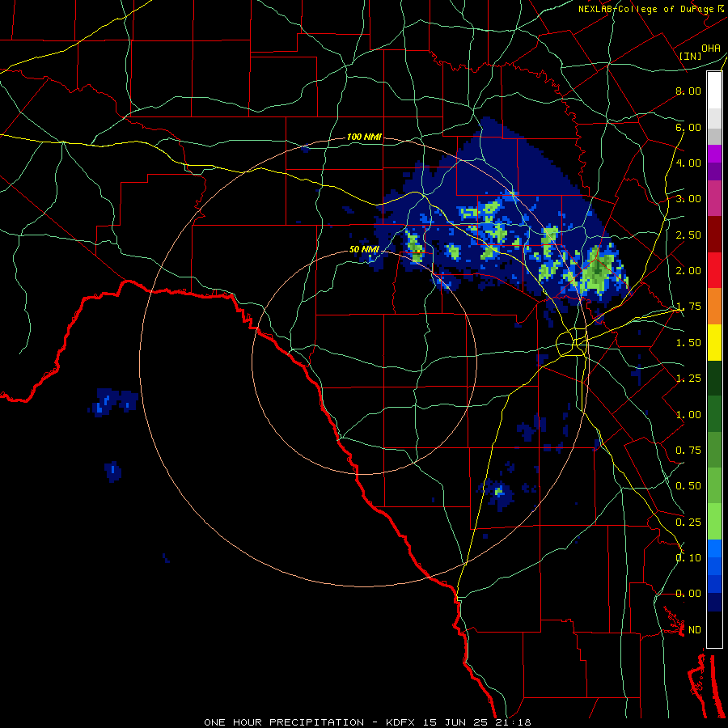Click the white swatch on the legend
The height and width of the screenshot is (728, 728).
point(714,90)
